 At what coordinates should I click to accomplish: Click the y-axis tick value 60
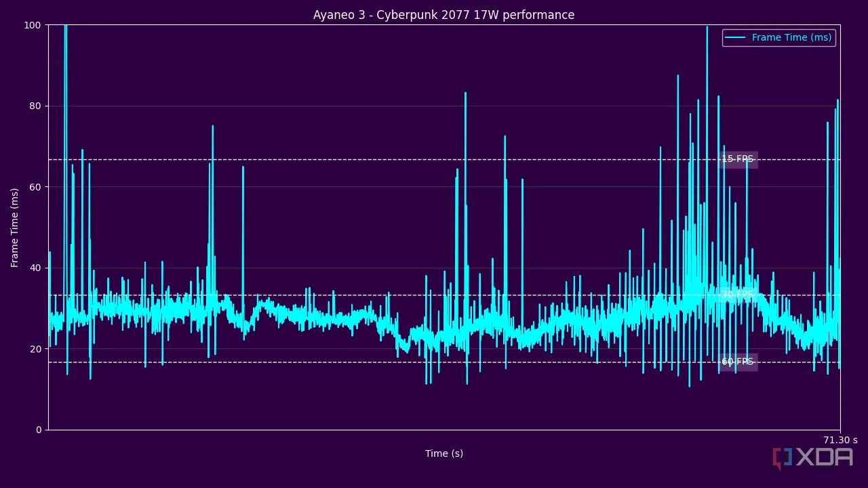35,187
